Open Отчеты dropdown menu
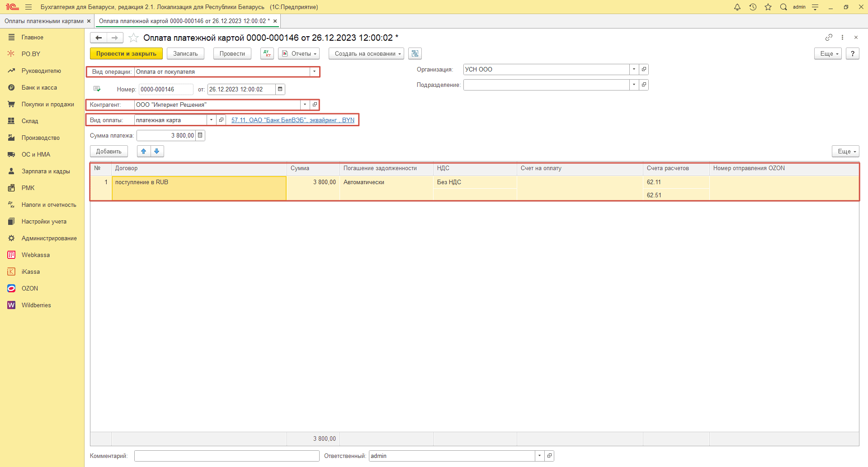The width and height of the screenshot is (868, 467). 299,53
